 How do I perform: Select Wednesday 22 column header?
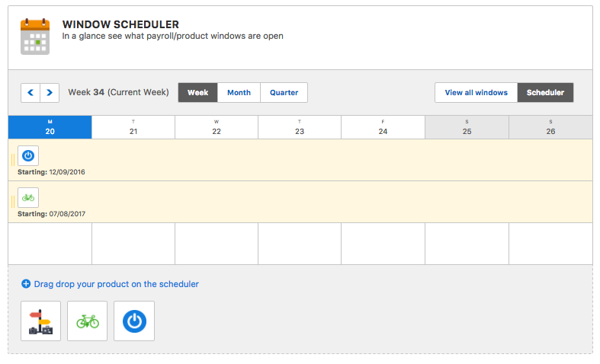(217, 127)
